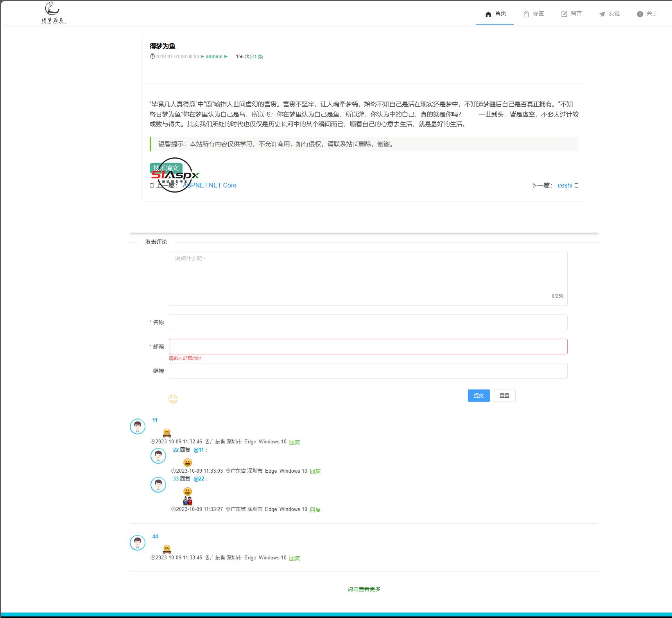Image resolution: width=672 pixels, height=618 pixels.
Task: Click the 0/250 character counter
Action: [x=557, y=296]
